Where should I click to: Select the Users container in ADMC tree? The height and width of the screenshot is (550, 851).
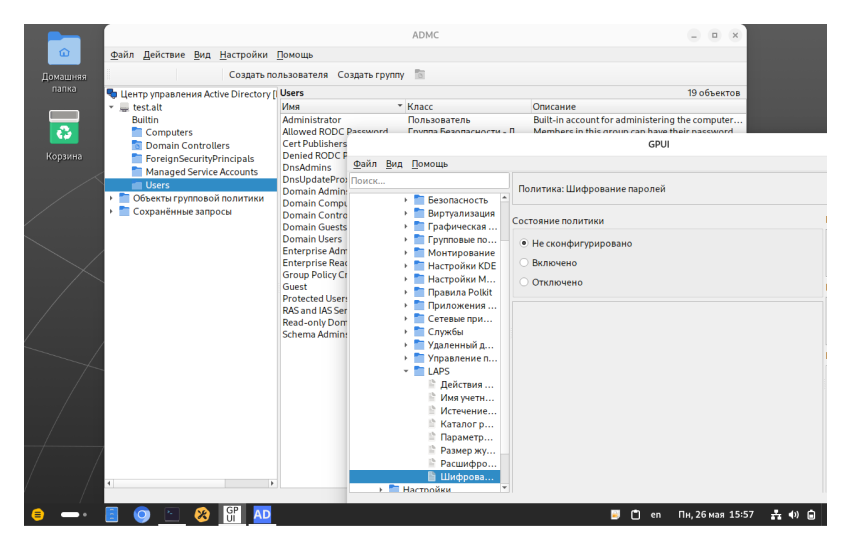190,185
